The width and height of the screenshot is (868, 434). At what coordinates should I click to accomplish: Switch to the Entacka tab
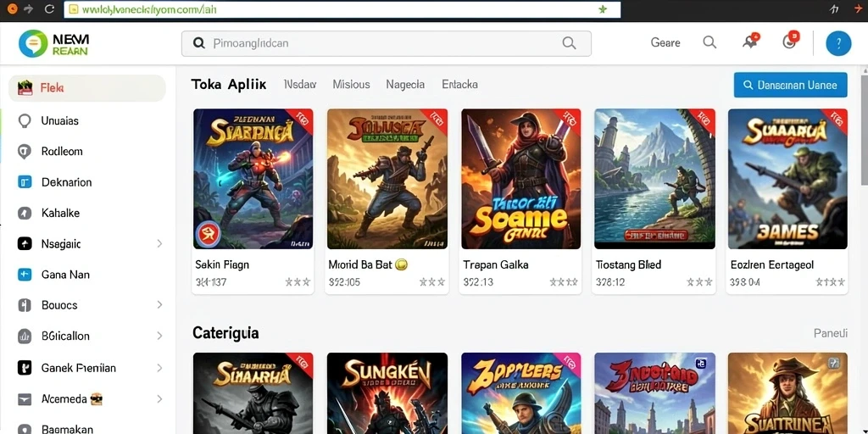tap(459, 85)
